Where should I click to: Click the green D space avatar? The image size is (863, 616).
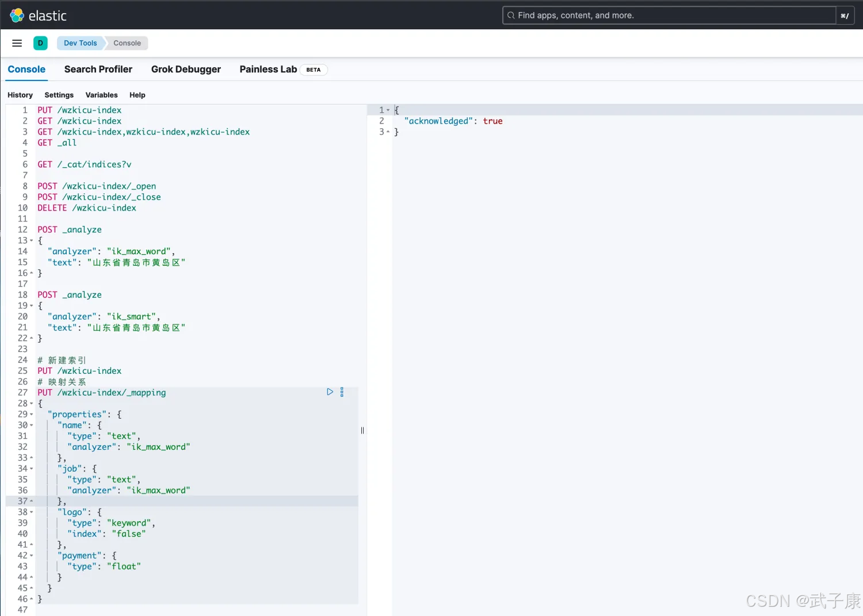(x=40, y=43)
